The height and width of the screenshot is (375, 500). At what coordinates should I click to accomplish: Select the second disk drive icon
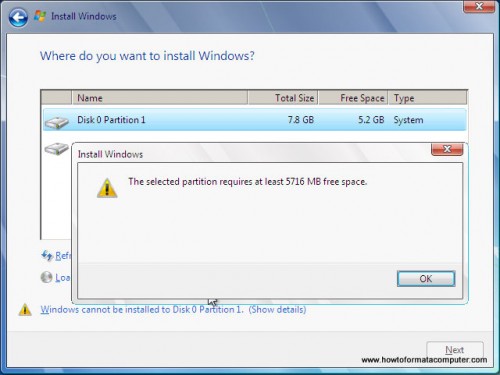pyautogui.click(x=57, y=148)
